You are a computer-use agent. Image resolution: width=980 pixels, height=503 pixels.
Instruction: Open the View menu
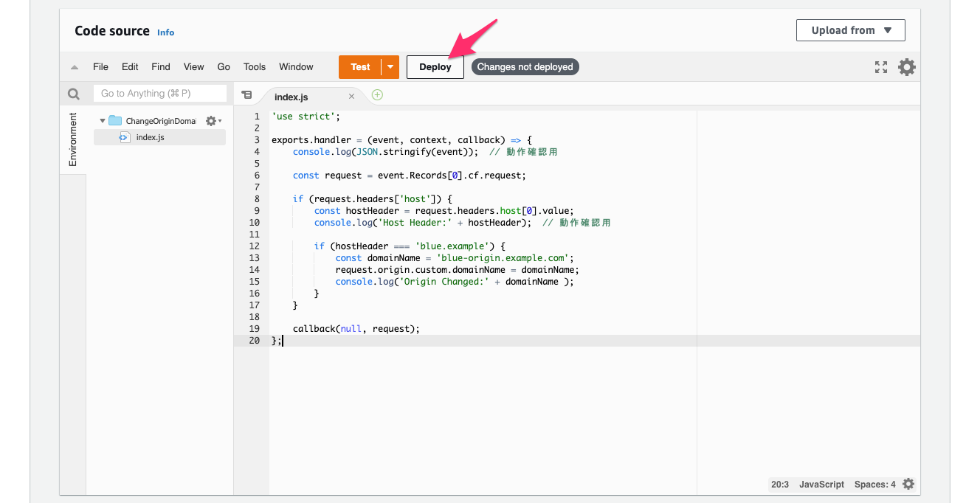click(194, 67)
